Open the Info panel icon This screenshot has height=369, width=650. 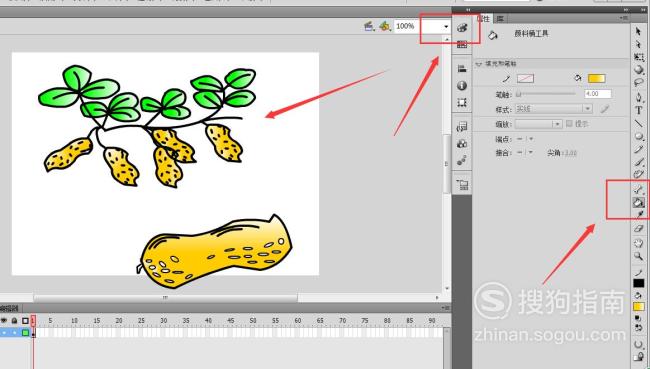[462, 85]
